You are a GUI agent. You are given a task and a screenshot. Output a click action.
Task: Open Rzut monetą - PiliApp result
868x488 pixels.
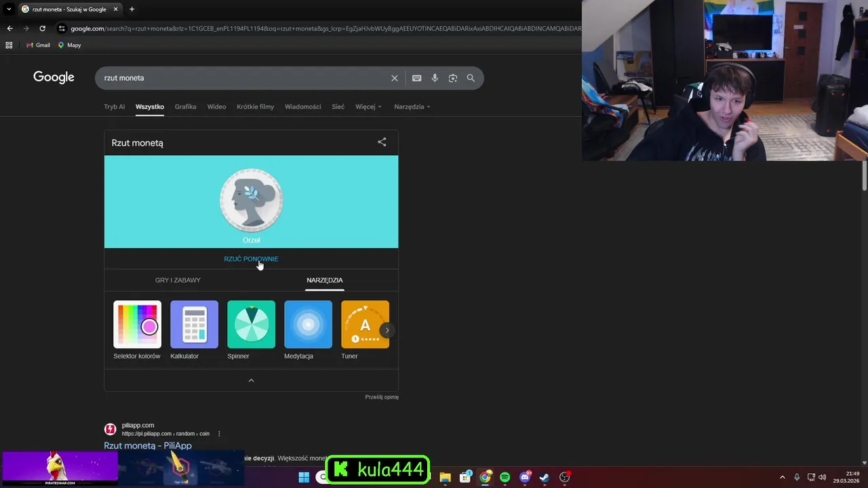[148, 445]
